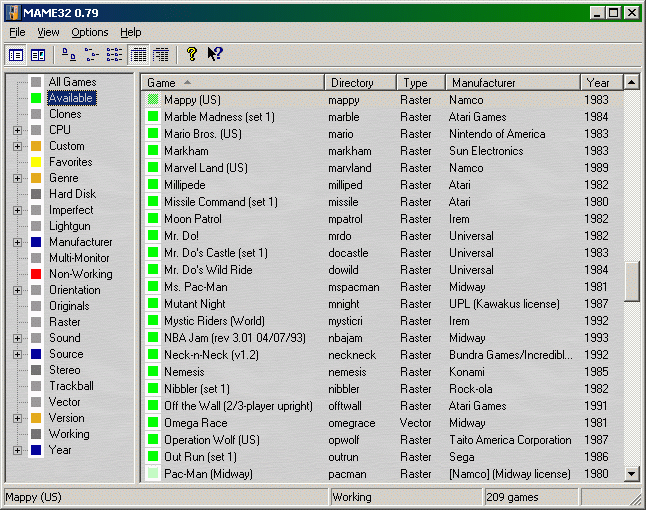Expand the Year tree node
646x510 pixels.
17,450
